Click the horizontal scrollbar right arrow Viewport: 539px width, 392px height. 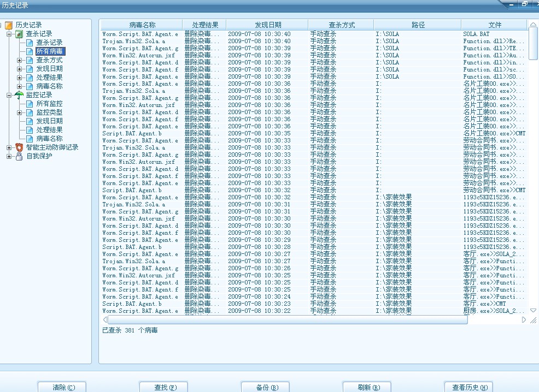[524, 320]
